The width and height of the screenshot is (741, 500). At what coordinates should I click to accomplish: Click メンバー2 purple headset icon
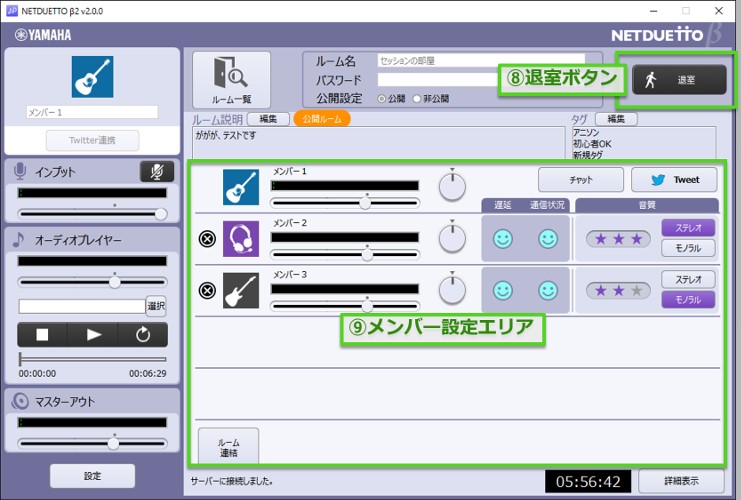pos(241,239)
